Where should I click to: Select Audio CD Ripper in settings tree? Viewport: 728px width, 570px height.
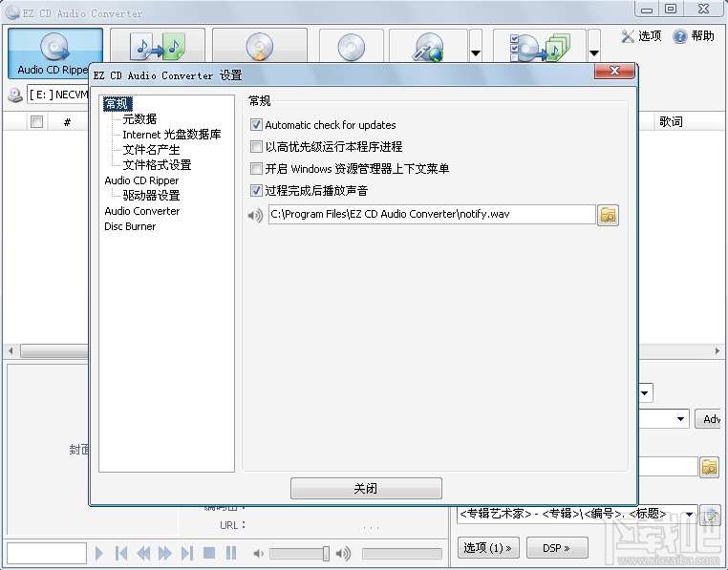point(141,180)
